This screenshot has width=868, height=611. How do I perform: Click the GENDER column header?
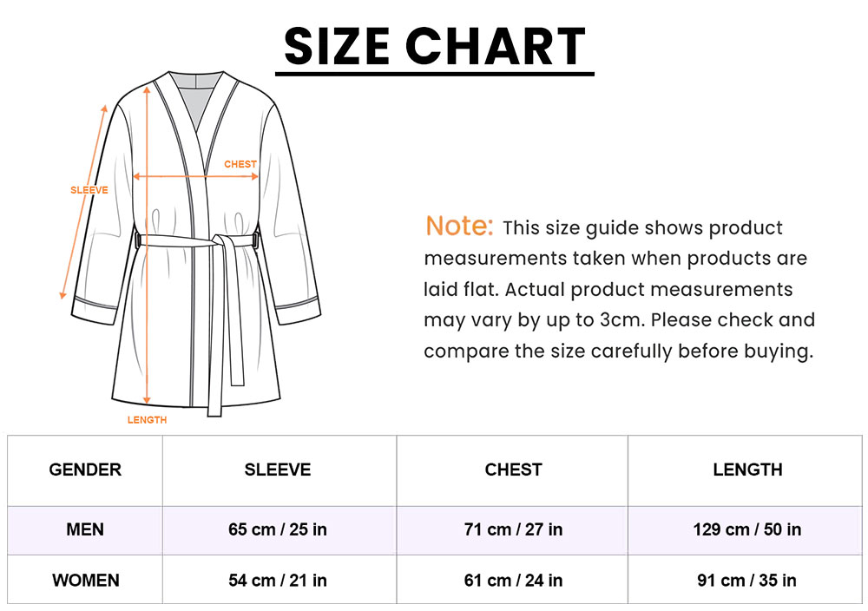click(x=85, y=470)
